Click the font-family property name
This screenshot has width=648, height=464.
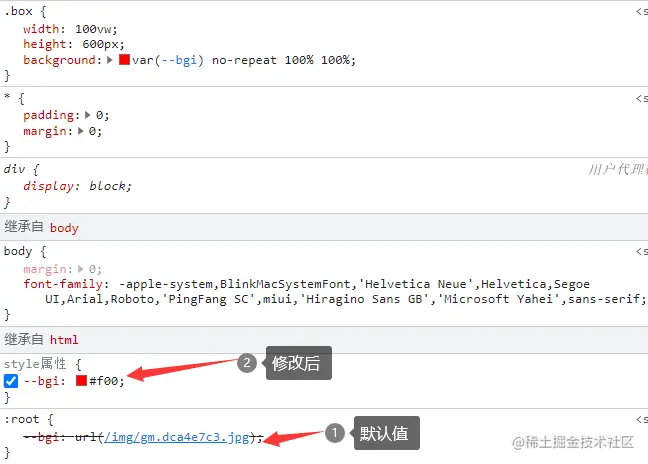tap(63, 284)
